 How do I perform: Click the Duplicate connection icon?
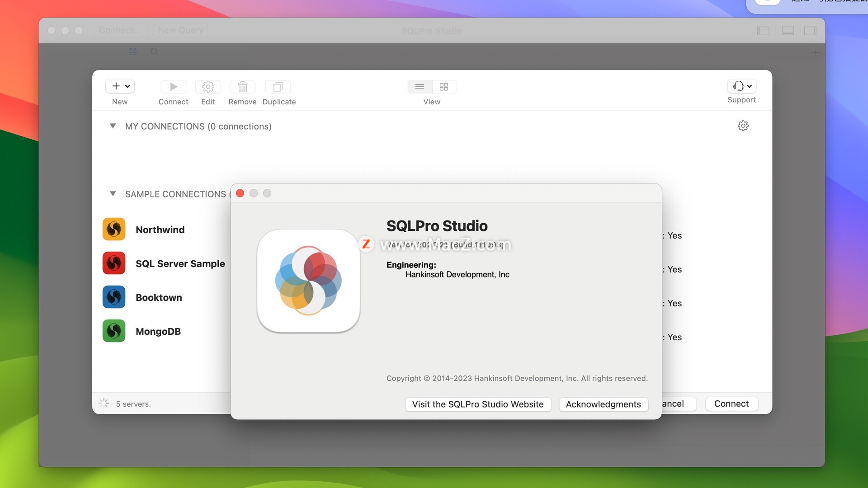click(278, 87)
